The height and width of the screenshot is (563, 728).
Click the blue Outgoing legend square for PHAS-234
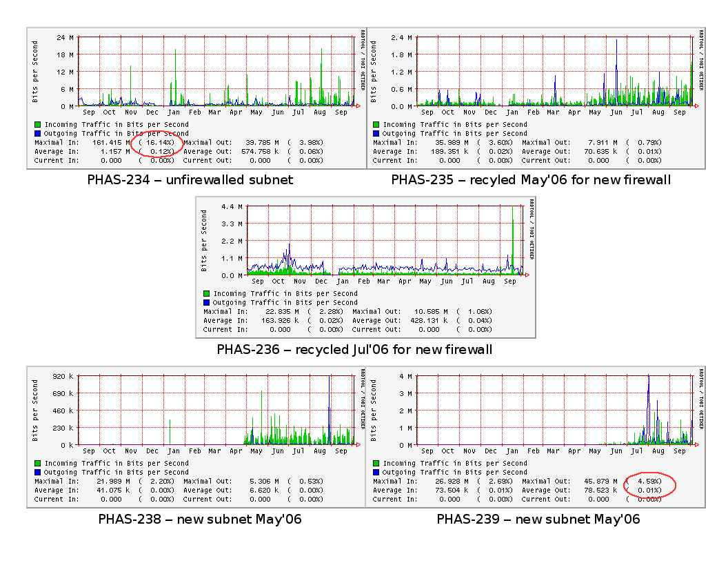pyautogui.click(x=37, y=134)
